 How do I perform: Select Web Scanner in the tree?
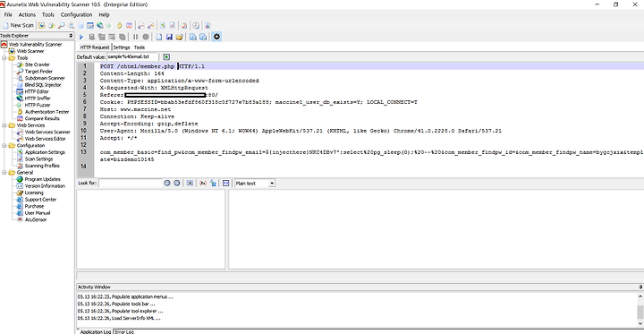30,51
